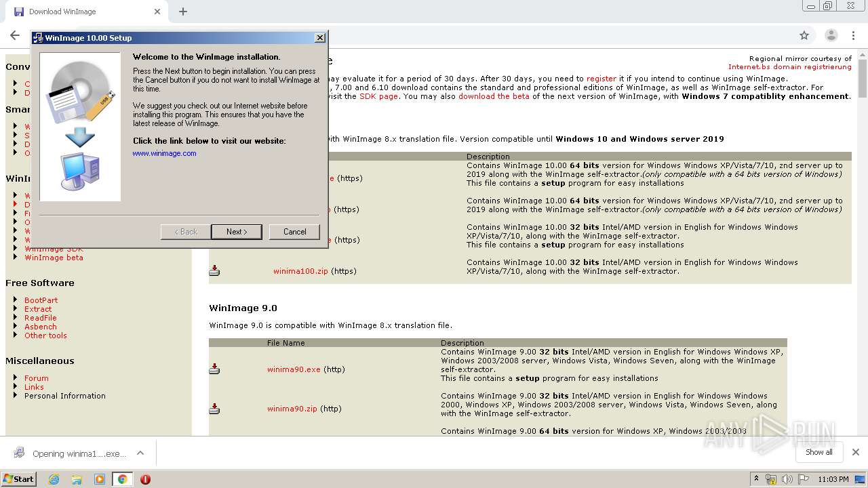This screenshot has width=868, height=488.
Task: Click the Cancel button in setup dialog
Action: click(x=294, y=232)
